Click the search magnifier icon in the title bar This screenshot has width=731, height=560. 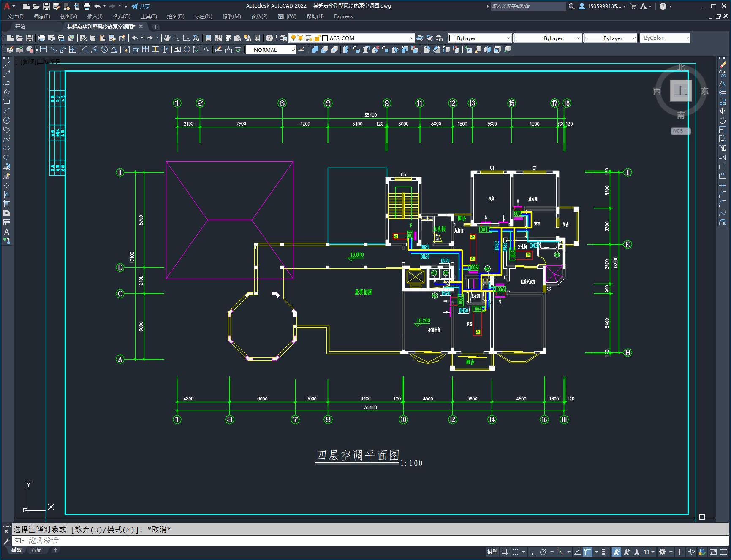[x=571, y=6]
